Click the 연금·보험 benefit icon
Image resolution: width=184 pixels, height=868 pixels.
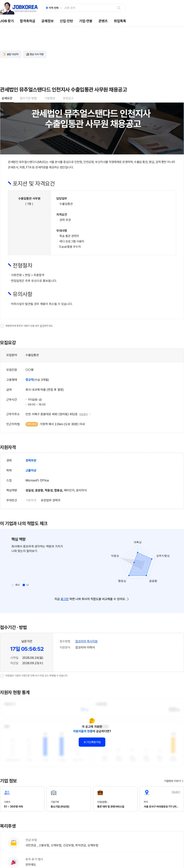(13, 843)
